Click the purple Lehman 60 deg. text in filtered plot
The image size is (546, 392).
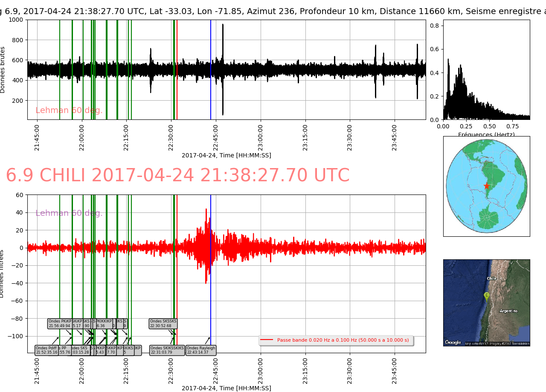coord(69,213)
